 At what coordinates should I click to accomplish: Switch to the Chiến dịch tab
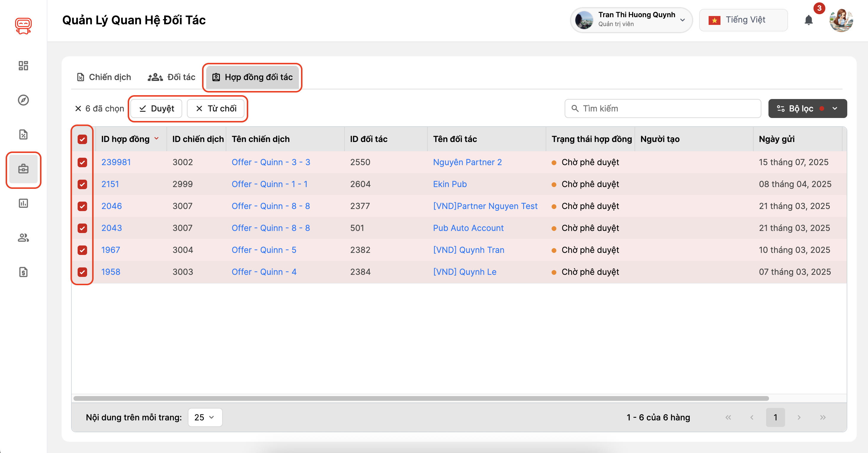pyautogui.click(x=104, y=77)
